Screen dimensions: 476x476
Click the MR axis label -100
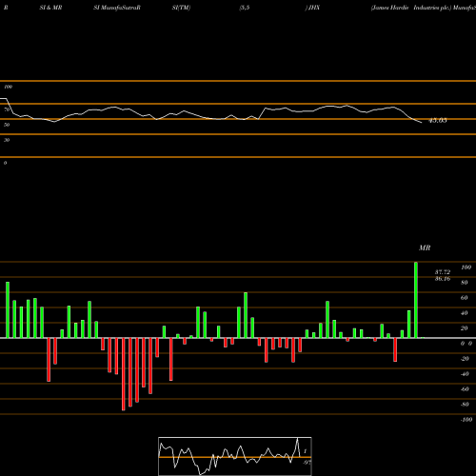point(466,420)
